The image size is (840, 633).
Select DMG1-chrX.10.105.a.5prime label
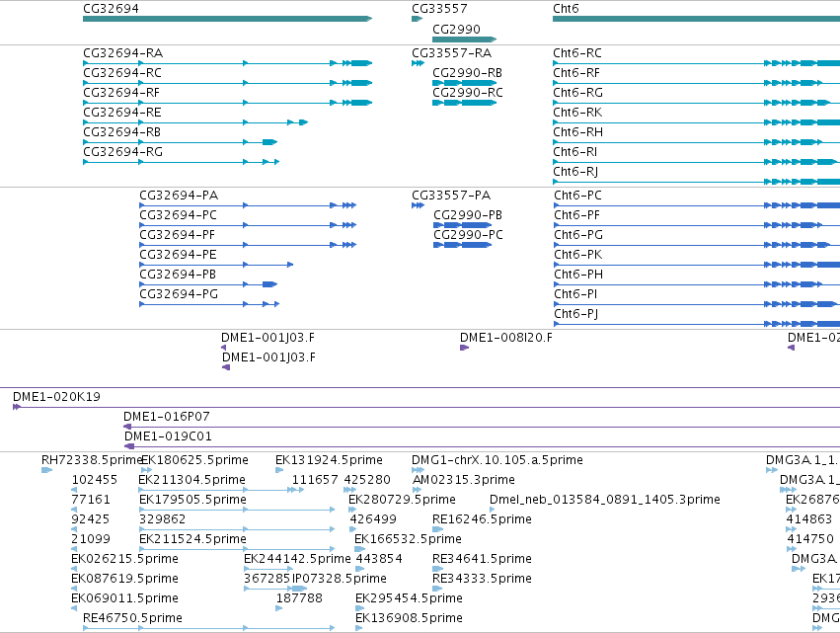(497, 460)
